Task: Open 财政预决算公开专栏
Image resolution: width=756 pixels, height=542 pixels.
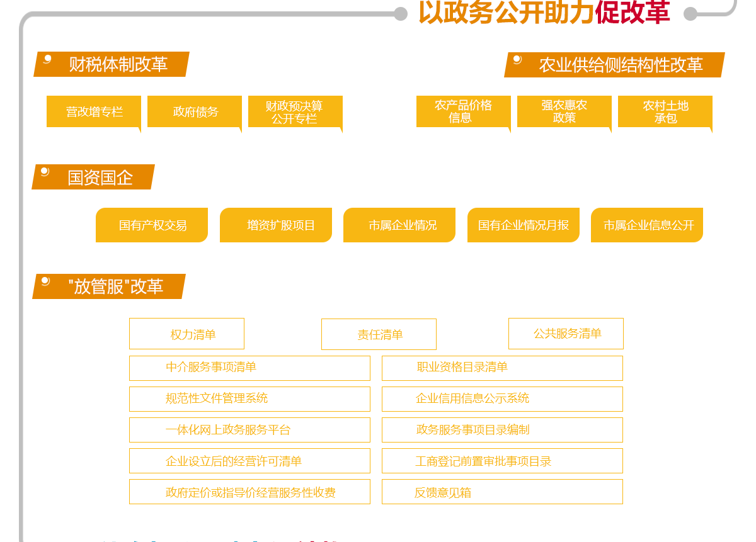Action: (295, 111)
